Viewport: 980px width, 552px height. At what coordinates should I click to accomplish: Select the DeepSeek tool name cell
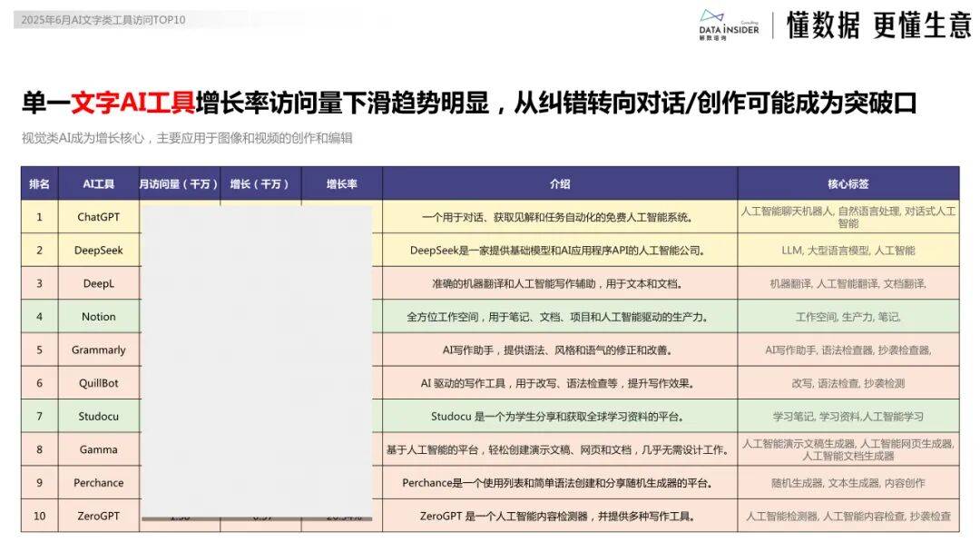coord(99,250)
